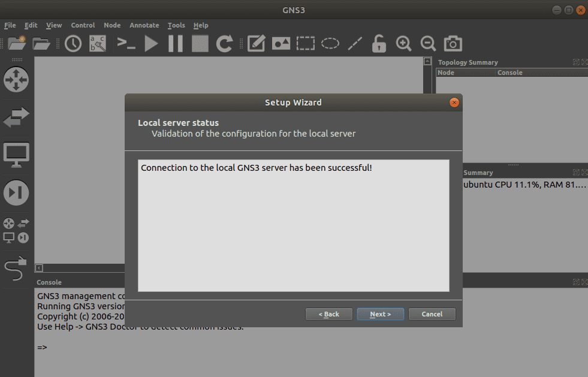This screenshot has height=377, width=588.
Task: Take a screenshot with camera icon
Action: [453, 44]
